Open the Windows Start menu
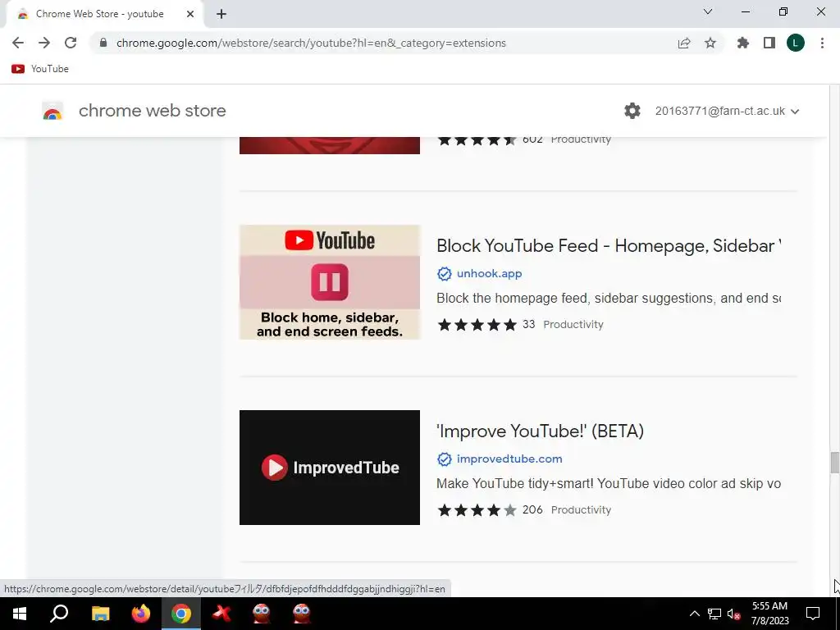This screenshot has width=840, height=630. coord(20,614)
